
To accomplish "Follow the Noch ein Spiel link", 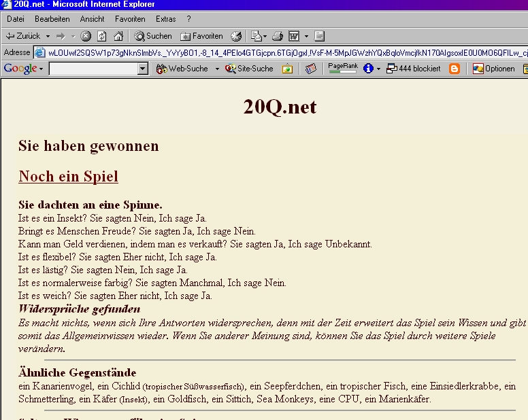I will click(x=68, y=177).
